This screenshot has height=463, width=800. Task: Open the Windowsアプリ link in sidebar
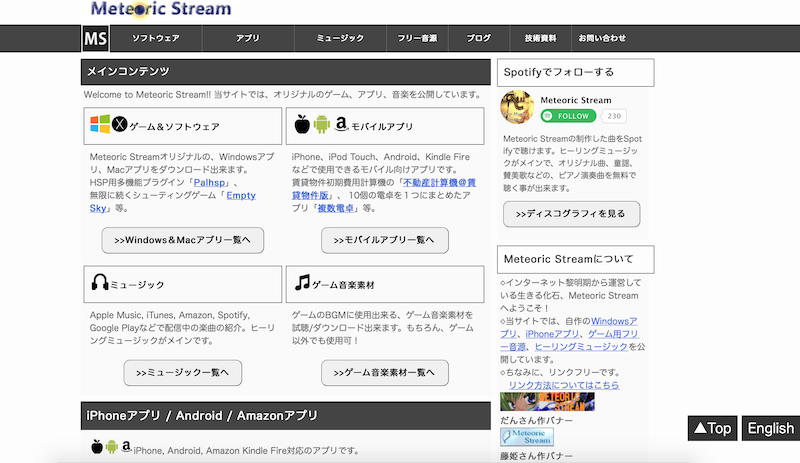point(614,321)
